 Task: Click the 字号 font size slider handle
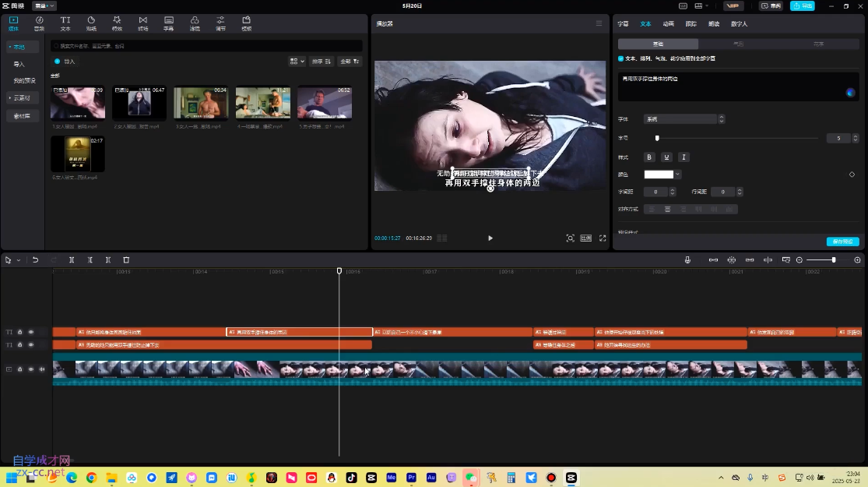(657, 138)
